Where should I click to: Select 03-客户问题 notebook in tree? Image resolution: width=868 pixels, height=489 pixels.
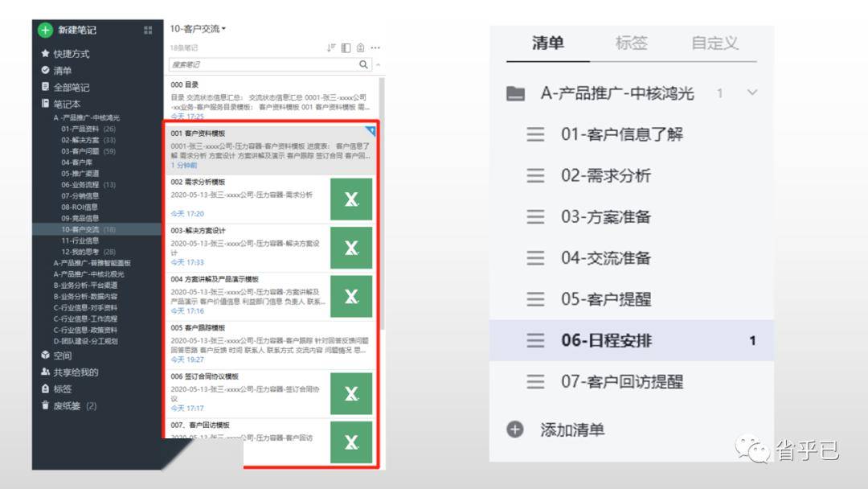point(88,151)
